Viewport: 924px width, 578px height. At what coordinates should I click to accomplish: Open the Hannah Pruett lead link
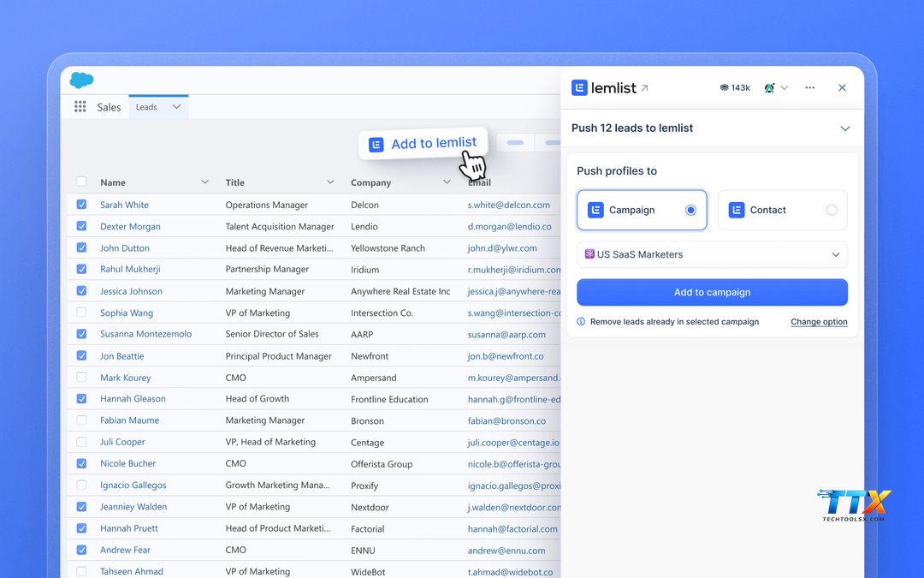[x=129, y=528]
